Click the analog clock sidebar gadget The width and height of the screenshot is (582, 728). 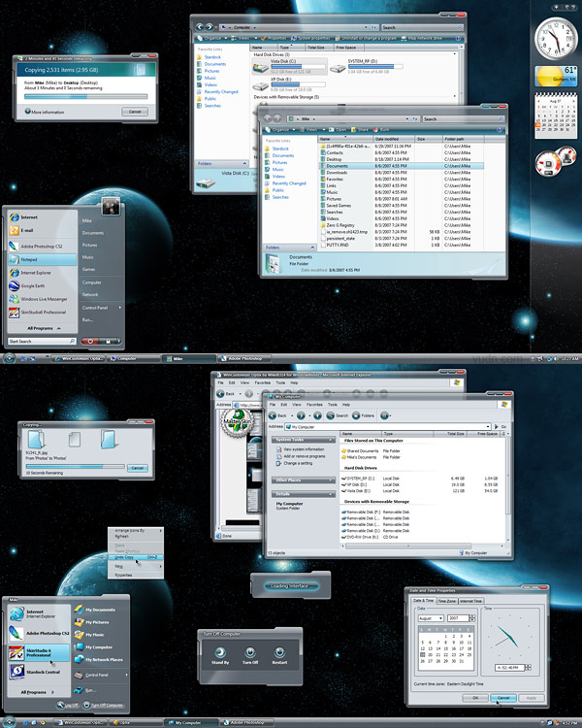tap(556, 39)
